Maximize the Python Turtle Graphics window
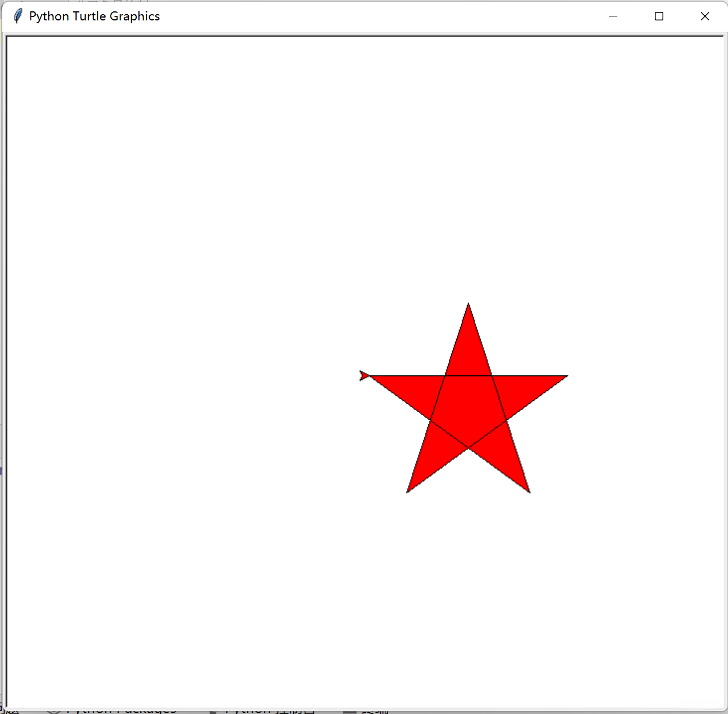Image resolution: width=728 pixels, height=714 pixels. click(659, 16)
